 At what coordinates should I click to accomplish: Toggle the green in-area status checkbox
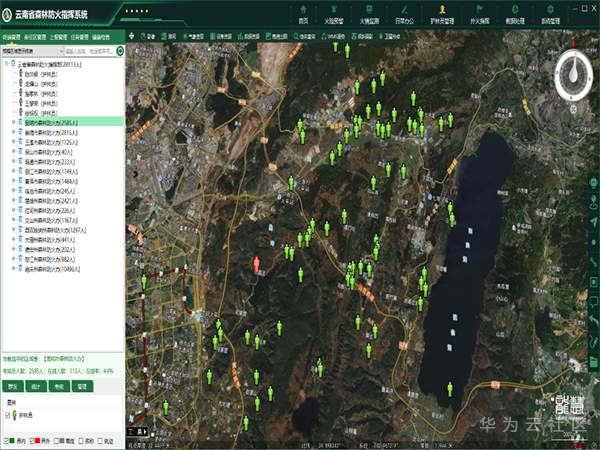click(8, 440)
